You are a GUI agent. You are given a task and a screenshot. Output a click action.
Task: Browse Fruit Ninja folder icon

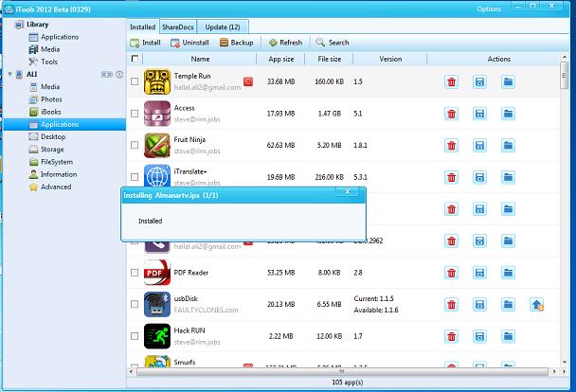click(x=508, y=146)
